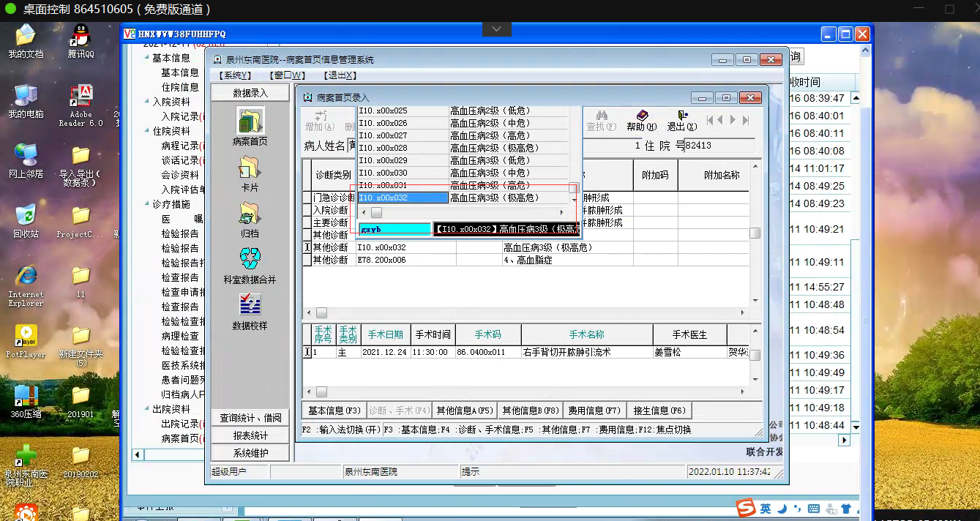This screenshot has height=521, width=980.
Task: Go to the next record arrow
Action: 734,120
